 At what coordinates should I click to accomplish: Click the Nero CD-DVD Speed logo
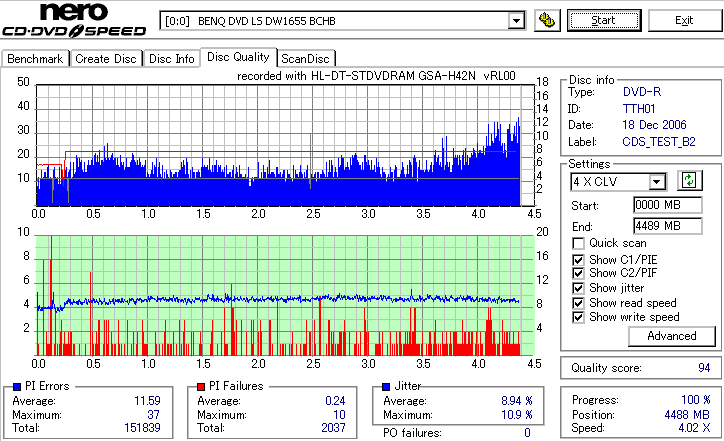point(74,19)
